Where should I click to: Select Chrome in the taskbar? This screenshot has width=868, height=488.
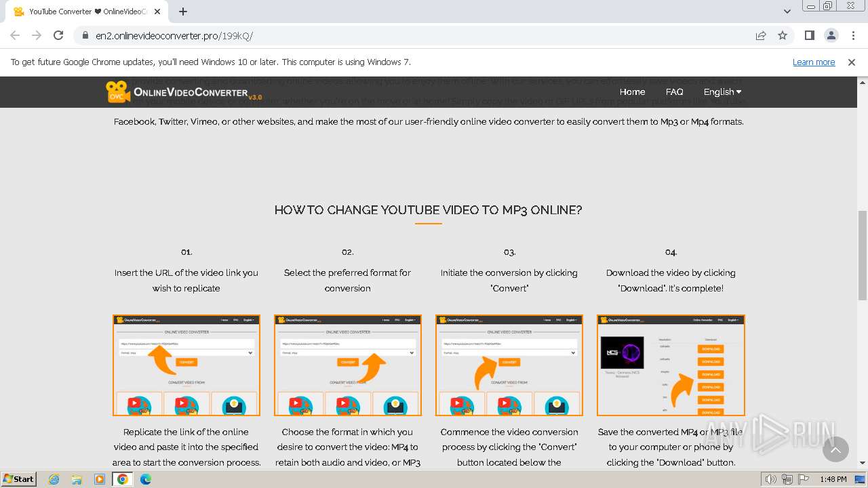point(123,479)
